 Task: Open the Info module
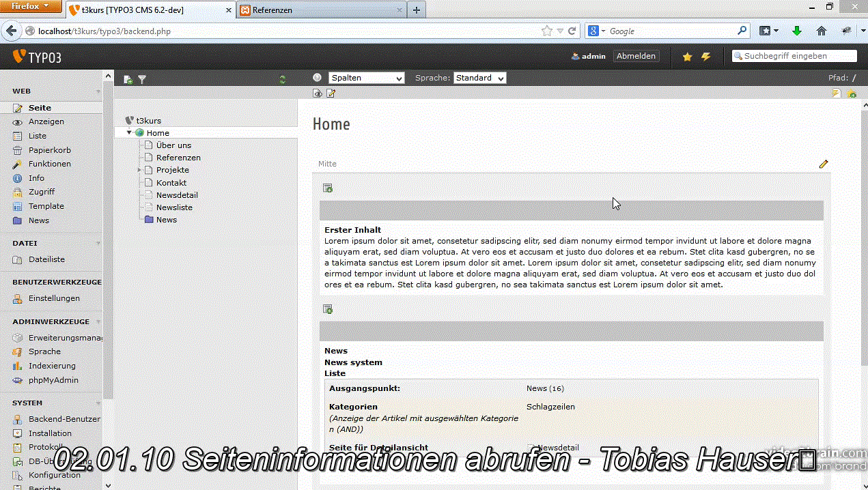pos(36,178)
